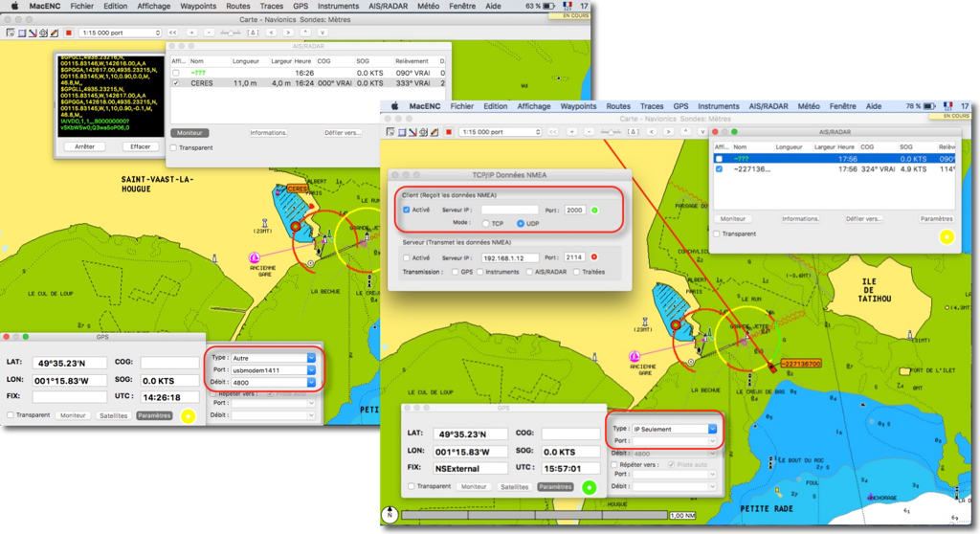This screenshot has height=534, width=980.
Task: Click 'Informations.' in left AIS/RADAR window
Action: coord(269,133)
